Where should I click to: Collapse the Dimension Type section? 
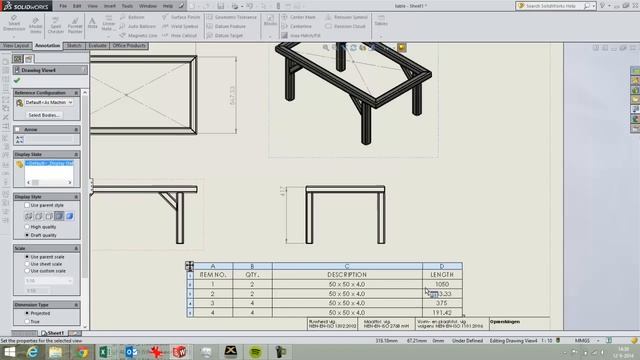tap(76, 305)
